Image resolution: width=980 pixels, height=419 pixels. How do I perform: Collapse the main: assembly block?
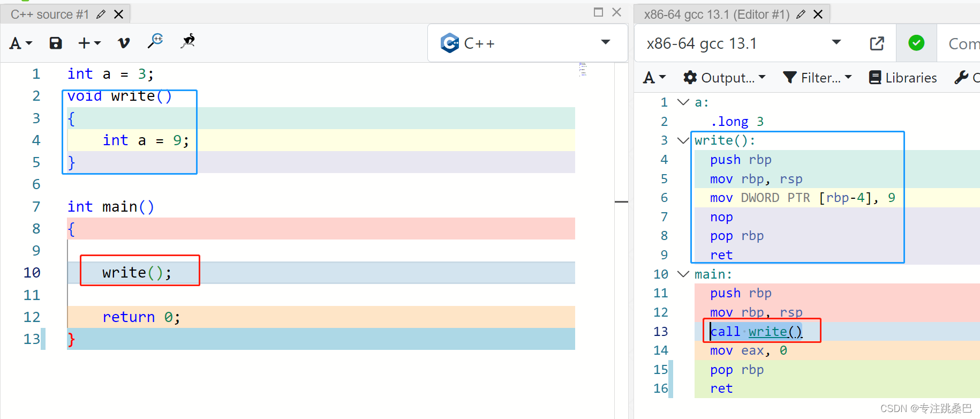click(x=683, y=274)
